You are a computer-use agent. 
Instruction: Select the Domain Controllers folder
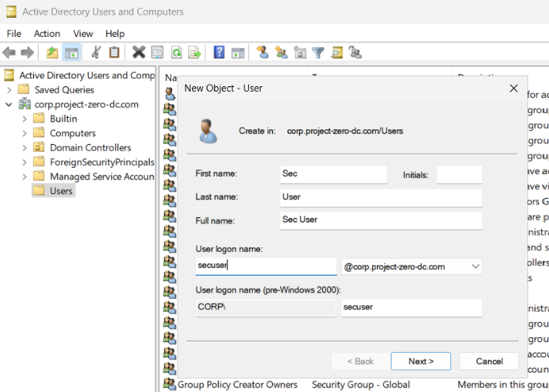coord(90,148)
